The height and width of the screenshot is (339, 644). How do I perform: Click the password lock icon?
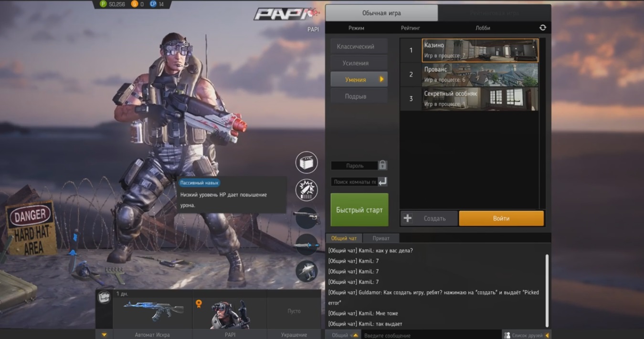click(x=382, y=165)
